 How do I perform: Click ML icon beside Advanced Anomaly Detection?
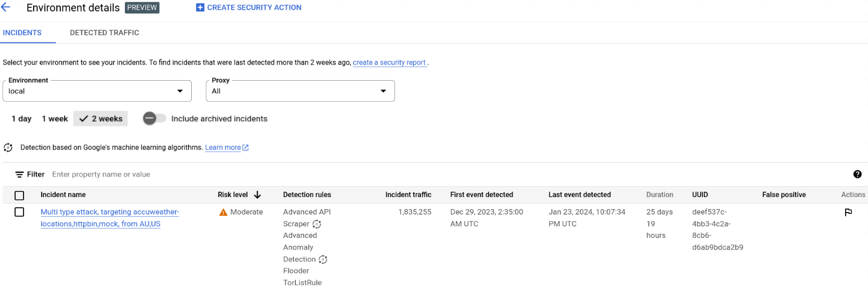click(x=323, y=260)
